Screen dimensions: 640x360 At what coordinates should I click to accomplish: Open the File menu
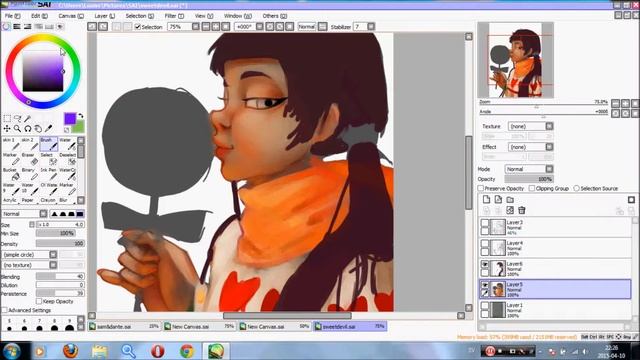tap(12, 16)
